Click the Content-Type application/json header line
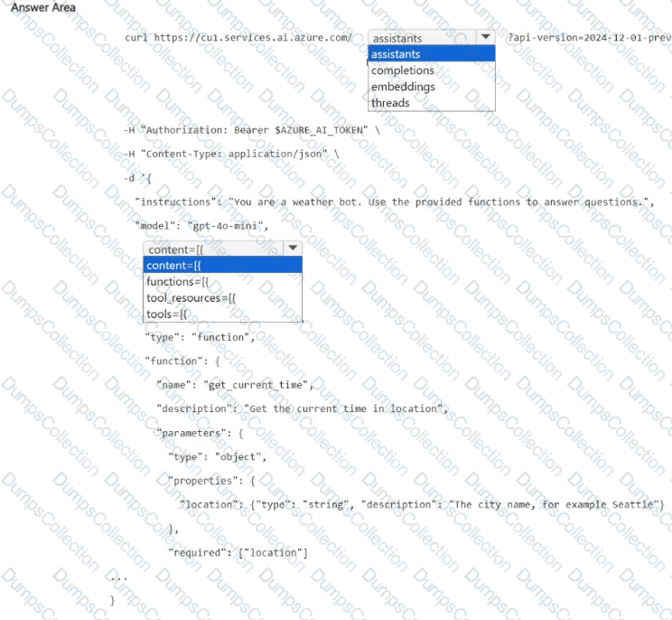The image size is (672, 620). tap(231, 154)
